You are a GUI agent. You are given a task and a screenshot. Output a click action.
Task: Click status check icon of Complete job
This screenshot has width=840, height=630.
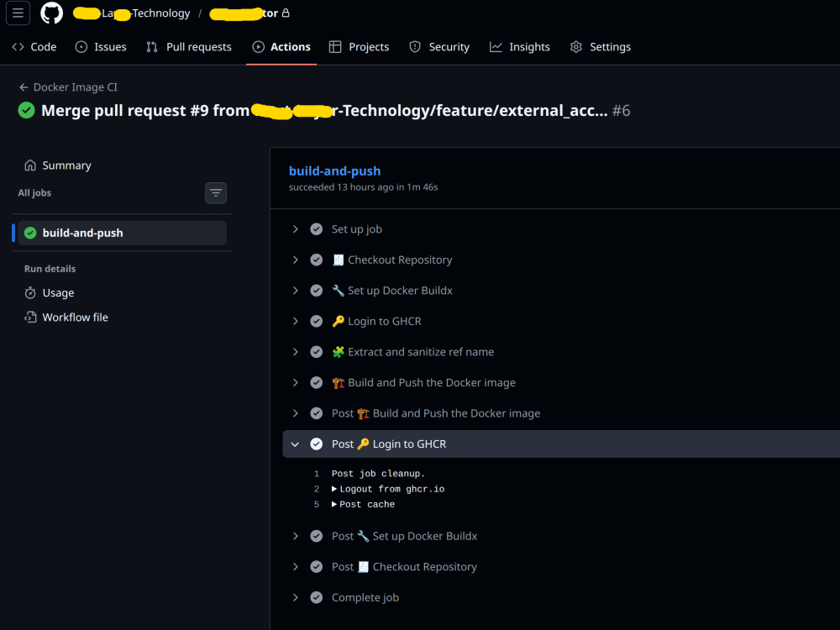coord(317,597)
